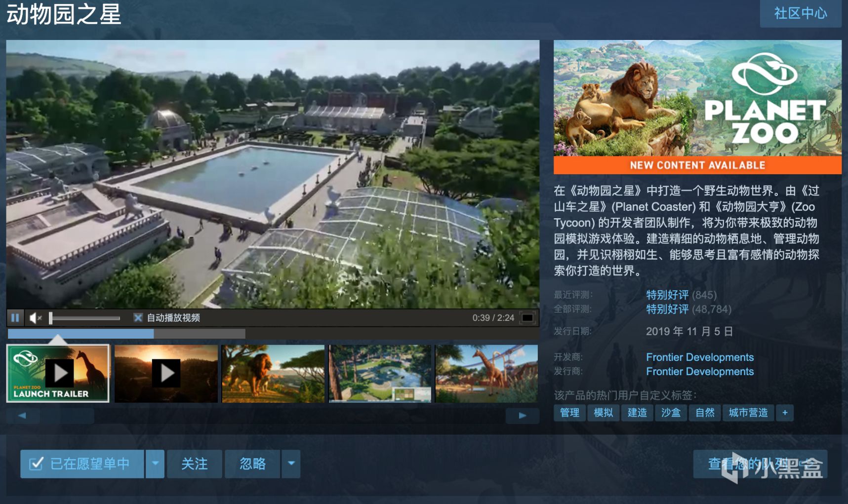
Task: Select the 沙盒 tag
Action: pos(671,413)
